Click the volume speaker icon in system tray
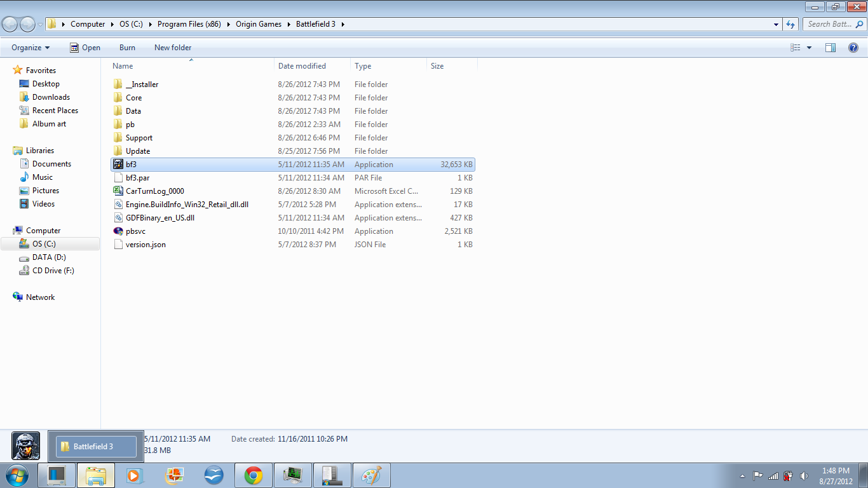 [x=804, y=475]
